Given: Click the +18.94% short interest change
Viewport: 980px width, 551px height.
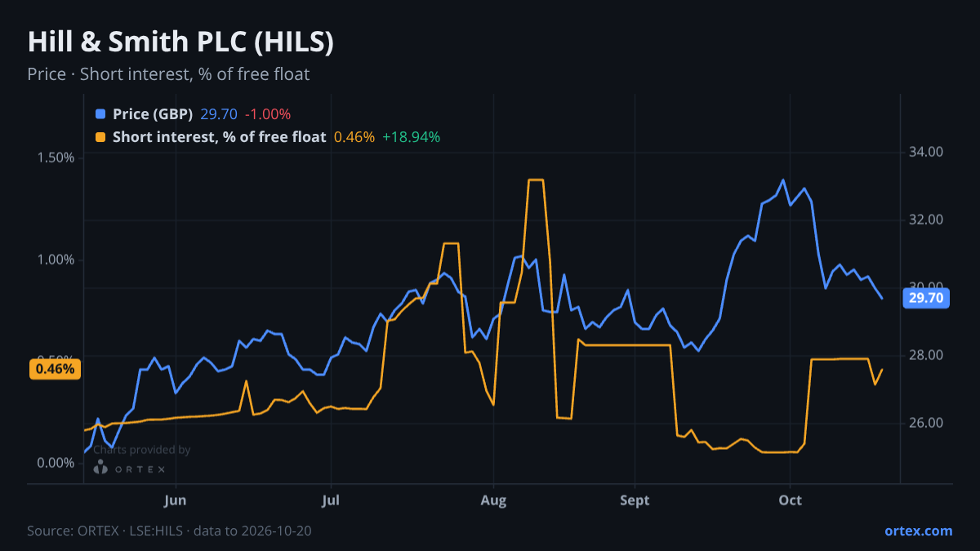Looking at the screenshot, I should coord(412,137).
